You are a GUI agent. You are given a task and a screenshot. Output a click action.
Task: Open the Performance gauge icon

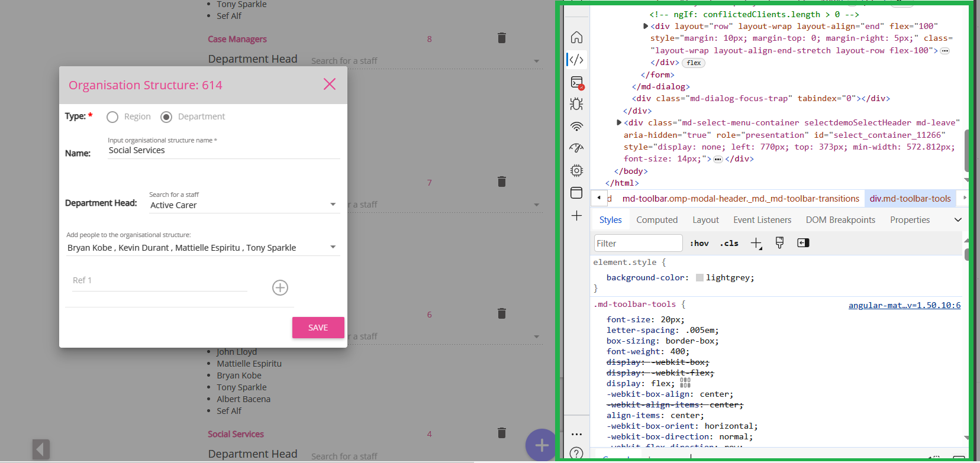[x=576, y=148]
